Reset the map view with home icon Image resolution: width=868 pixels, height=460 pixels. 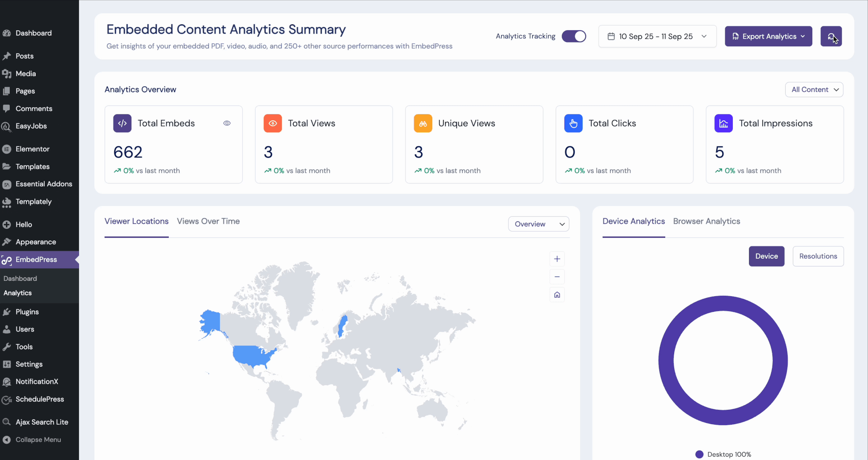[x=557, y=294]
